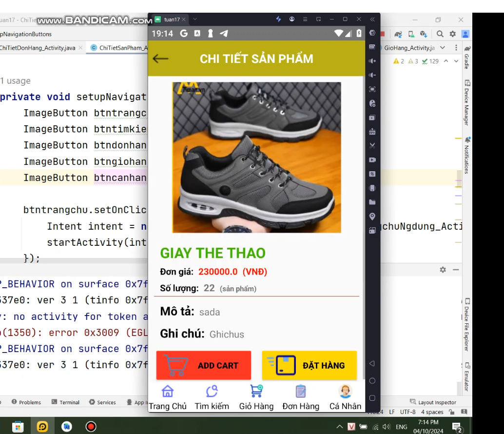504x434 pixels.
Task: Go to previous highlighted error arrow
Action: (446, 61)
